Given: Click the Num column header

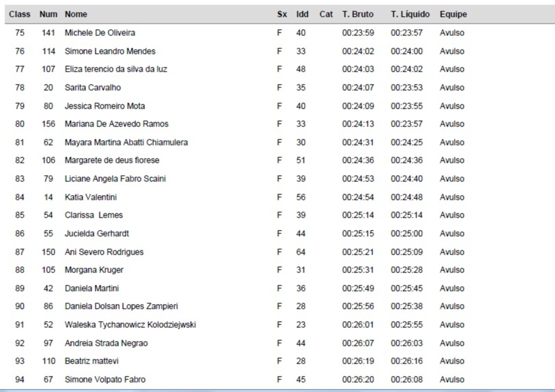Looking at the screenshot, I should 48,15.
